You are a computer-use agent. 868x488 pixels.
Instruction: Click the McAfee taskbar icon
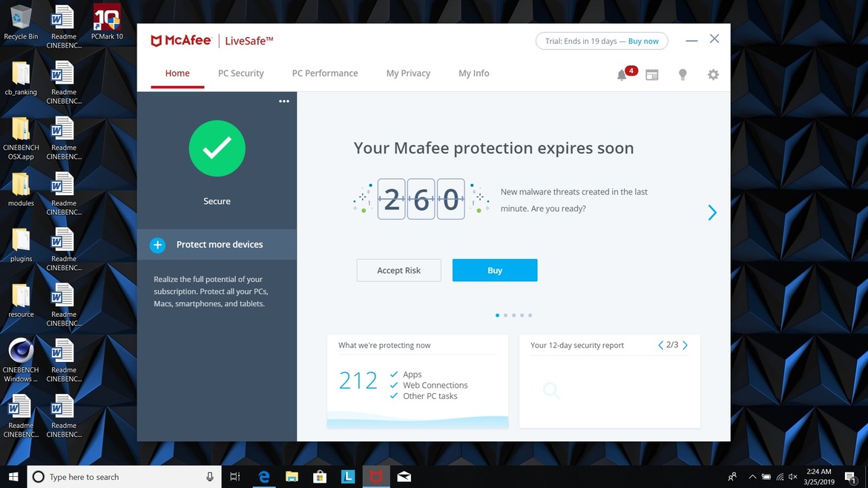point(376,477)
